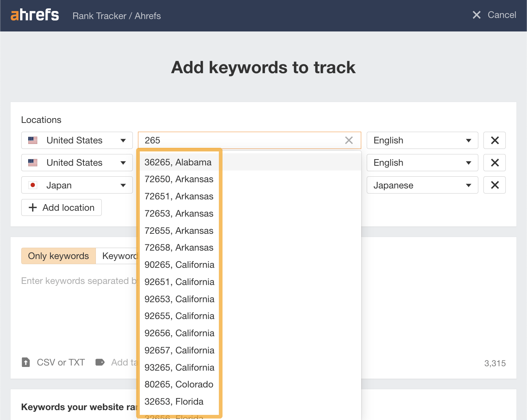Select the 90265, California suggestion

[179, 265]
